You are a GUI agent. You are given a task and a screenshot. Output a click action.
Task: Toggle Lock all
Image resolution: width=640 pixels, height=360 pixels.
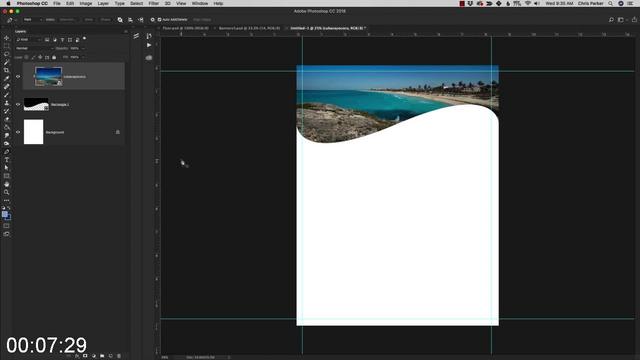pyautogui.click(x=54, y=57)
